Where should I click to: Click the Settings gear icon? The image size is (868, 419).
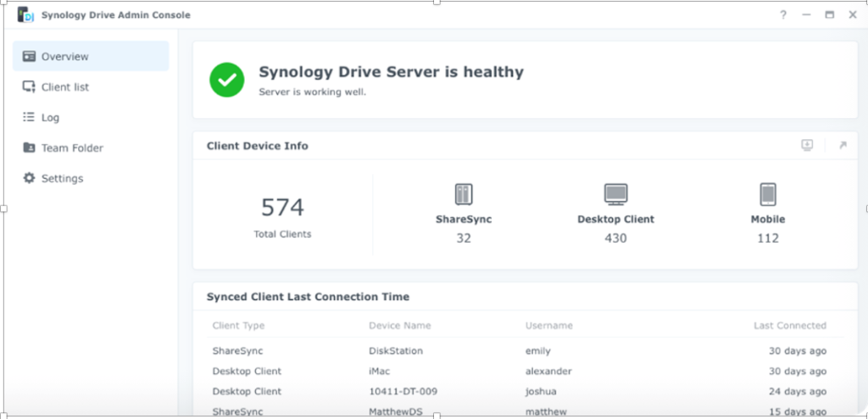tap(29, 178)
